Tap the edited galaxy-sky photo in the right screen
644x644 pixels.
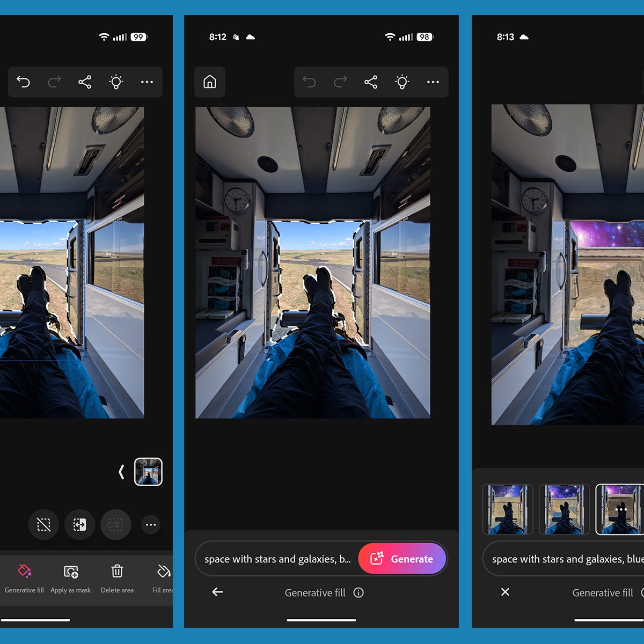[x=568, y=265]
